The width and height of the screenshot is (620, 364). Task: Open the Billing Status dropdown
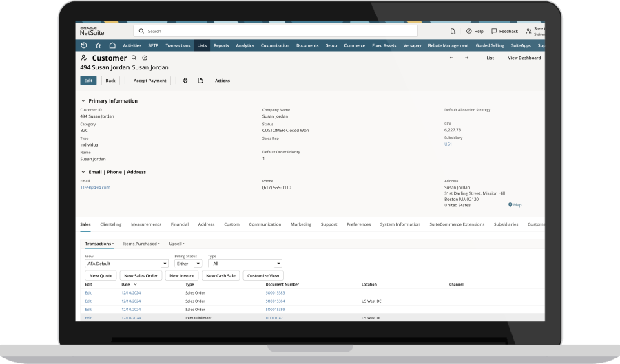point(188,263)
